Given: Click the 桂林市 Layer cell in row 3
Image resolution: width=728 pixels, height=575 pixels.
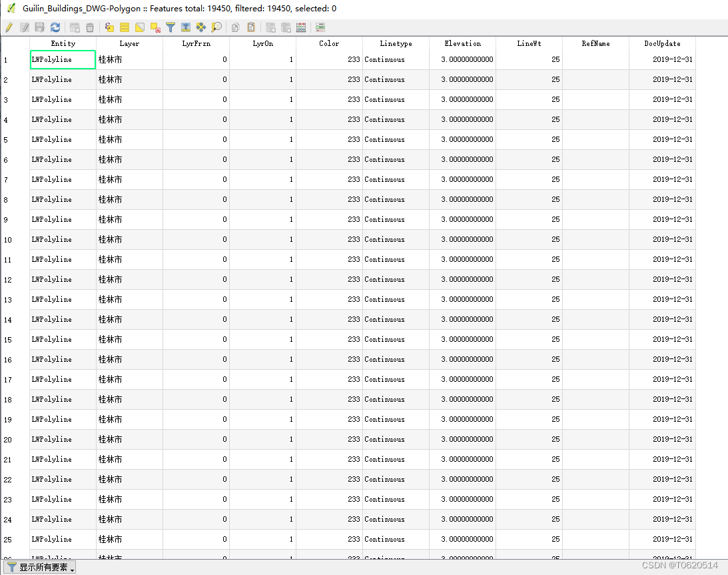Looking at the screenshot, I should coord(129,99).
